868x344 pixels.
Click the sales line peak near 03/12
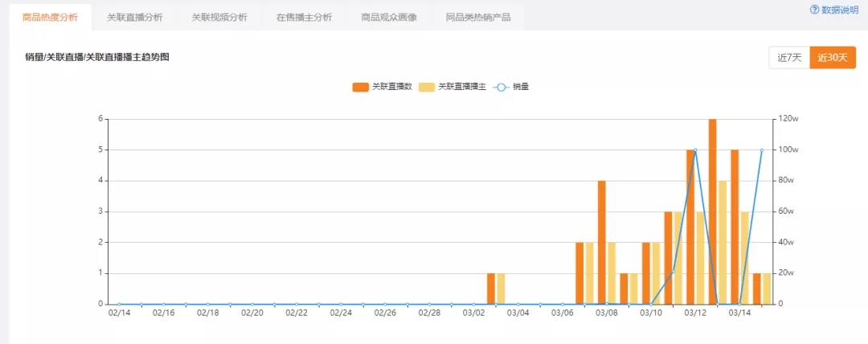point(694,150)
